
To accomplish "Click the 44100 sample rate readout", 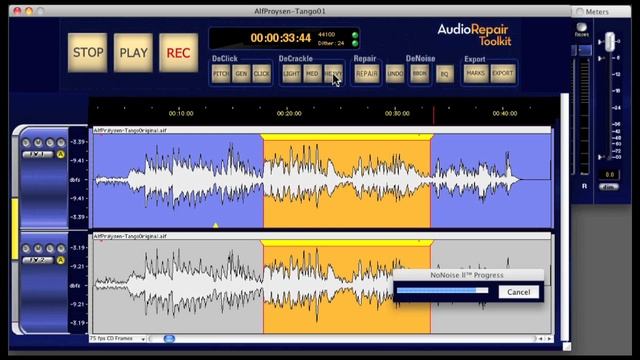I will pos(327,35).
